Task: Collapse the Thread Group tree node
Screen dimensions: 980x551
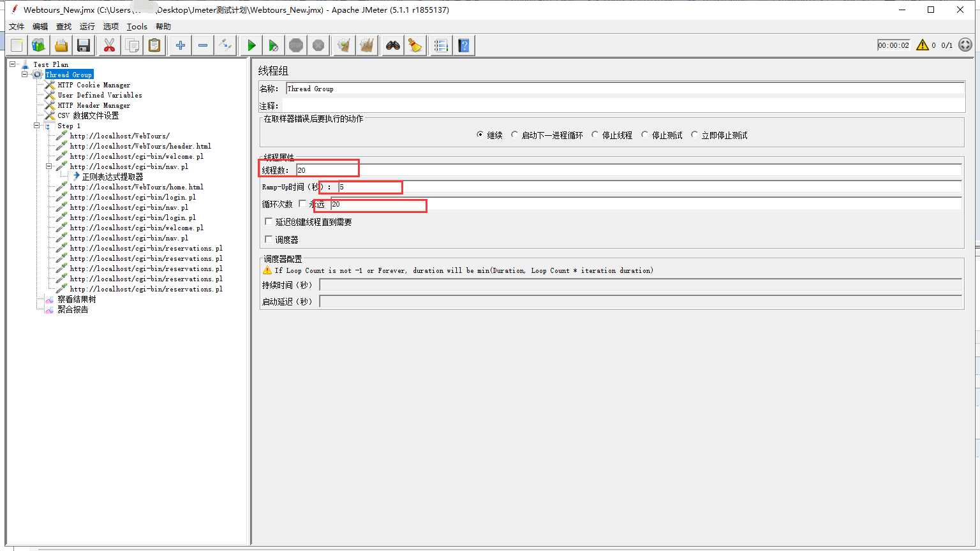Action: [x=25, y=75]
